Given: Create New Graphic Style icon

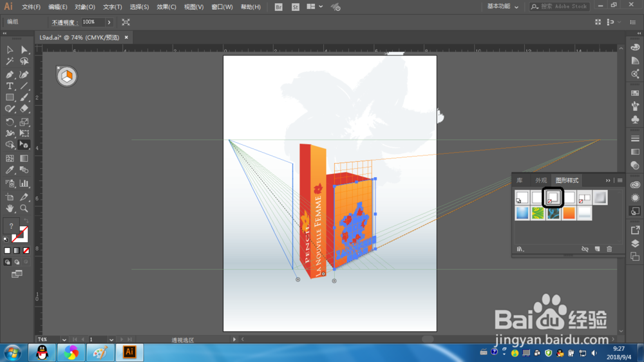Looking at the screenshot, I should (597, 249).
